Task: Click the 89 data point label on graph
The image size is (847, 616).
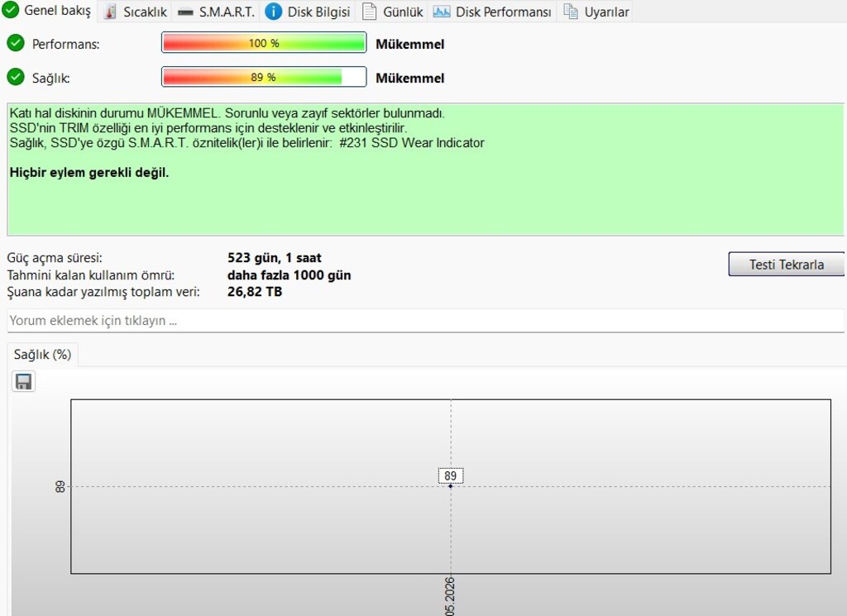Action: (x=451, y=475)
